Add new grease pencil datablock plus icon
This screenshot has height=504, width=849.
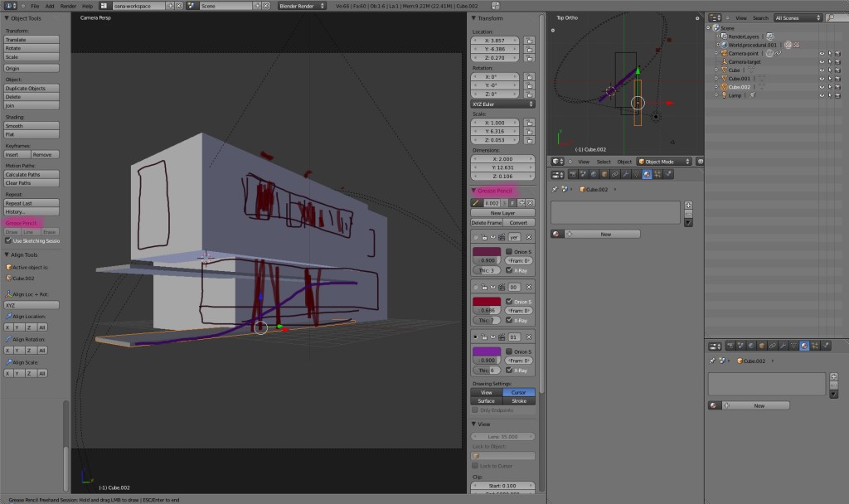pyautogui.click(x=522, y=202)
